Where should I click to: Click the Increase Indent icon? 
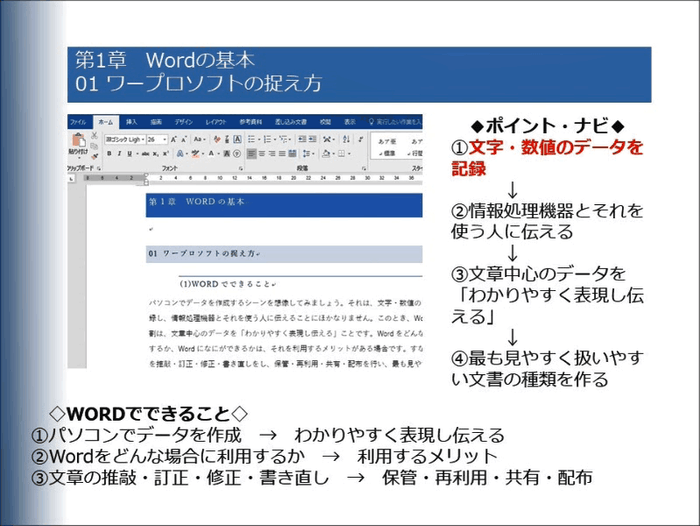(312, 140)
